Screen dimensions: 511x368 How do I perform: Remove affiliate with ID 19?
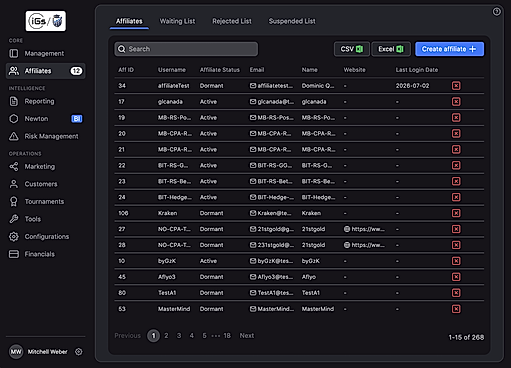click(x=456, y=118)
